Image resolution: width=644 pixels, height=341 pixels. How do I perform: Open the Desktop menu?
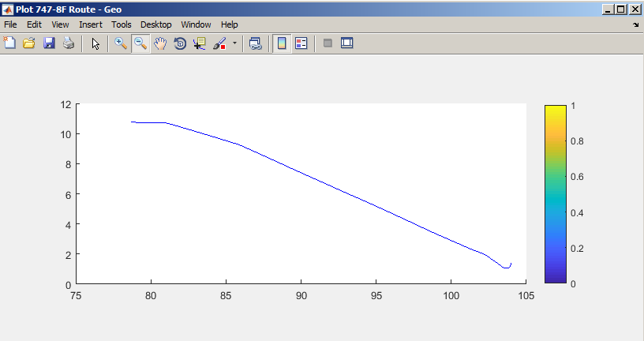[x=155, y=24]
